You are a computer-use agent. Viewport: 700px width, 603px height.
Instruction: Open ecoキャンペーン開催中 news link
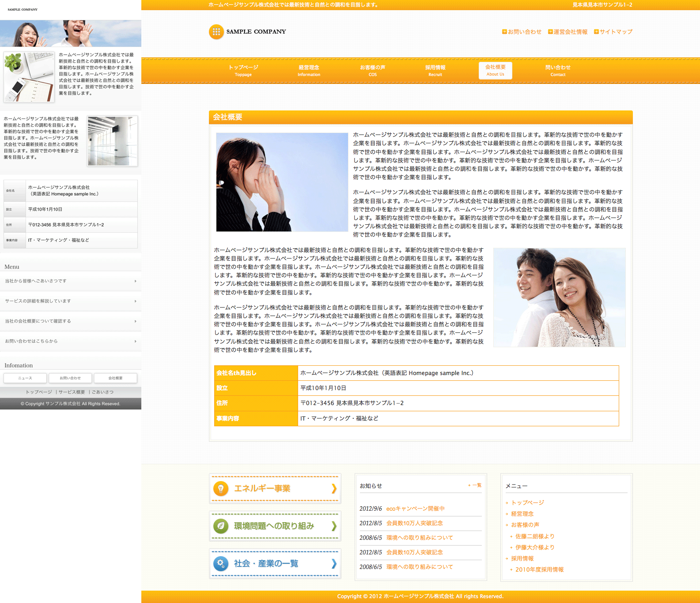coord(415,508)
